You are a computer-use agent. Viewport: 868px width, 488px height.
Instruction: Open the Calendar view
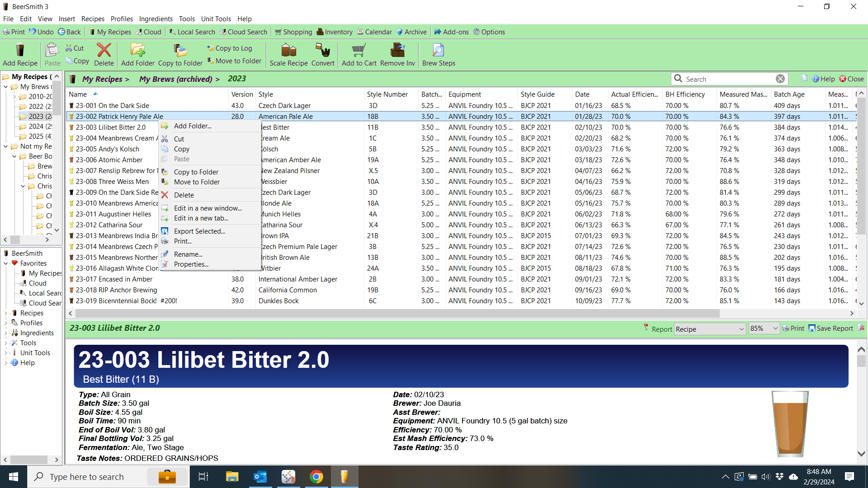pos(374,32)
